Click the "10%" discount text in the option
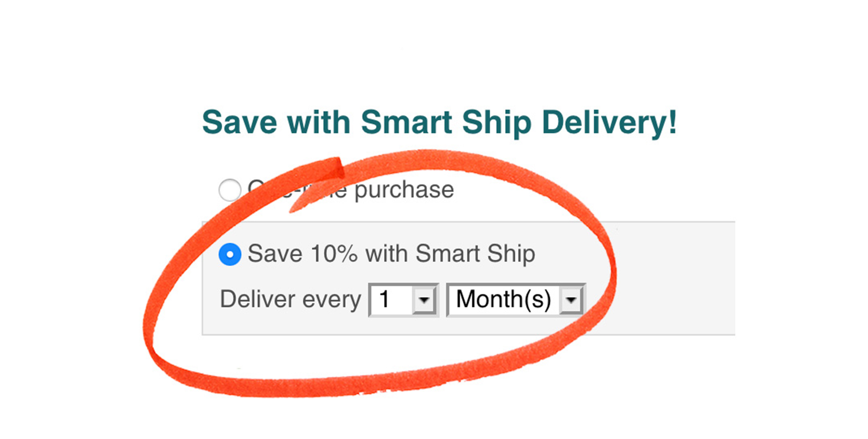This screenshot has width=868, height=439. (334, 253)
